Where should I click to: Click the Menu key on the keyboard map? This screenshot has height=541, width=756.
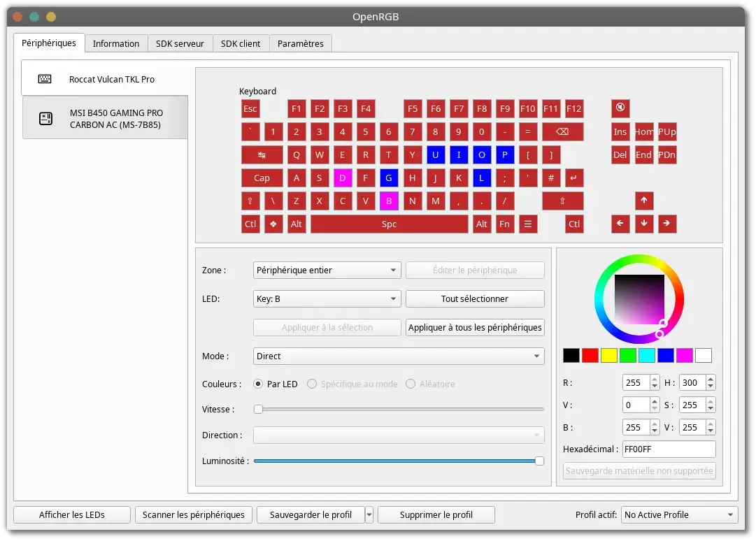(528, 224)
